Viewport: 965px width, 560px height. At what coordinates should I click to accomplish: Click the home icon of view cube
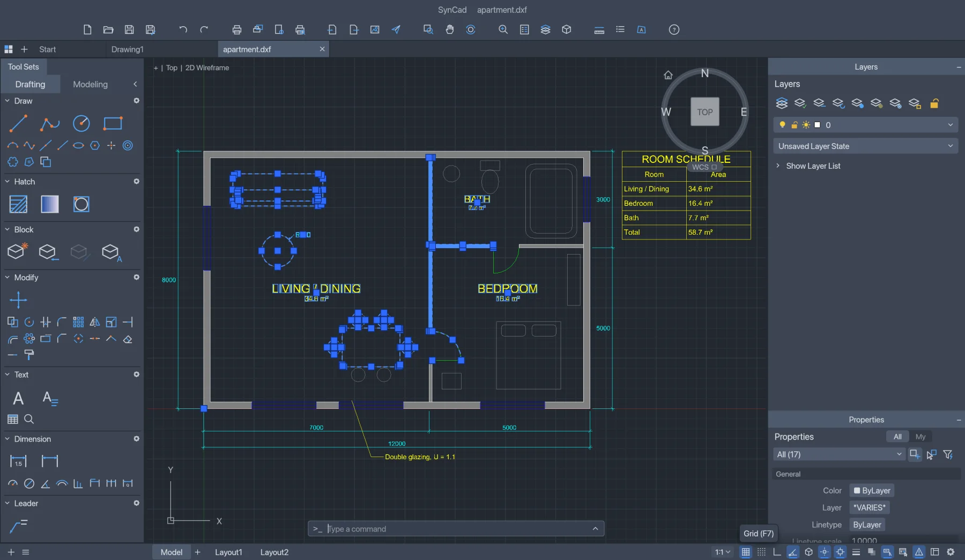click(x=668, y=75)
